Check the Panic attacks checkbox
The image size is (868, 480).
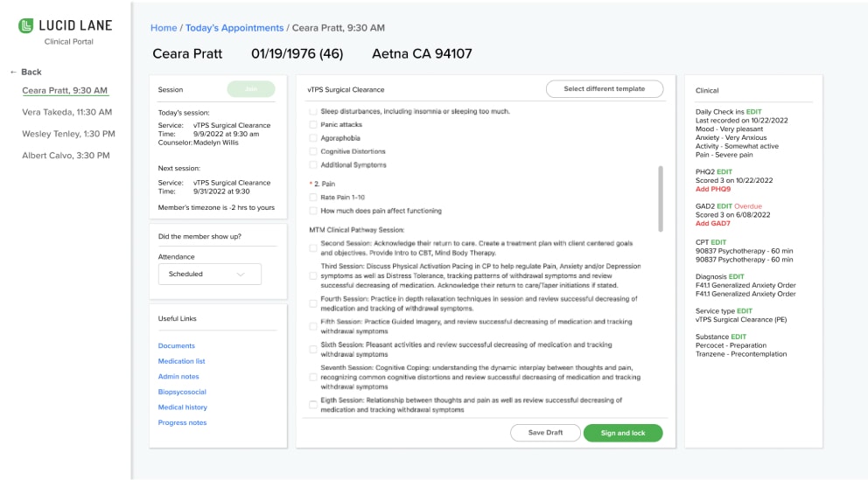pyautogui.click(x=313, y=125)
